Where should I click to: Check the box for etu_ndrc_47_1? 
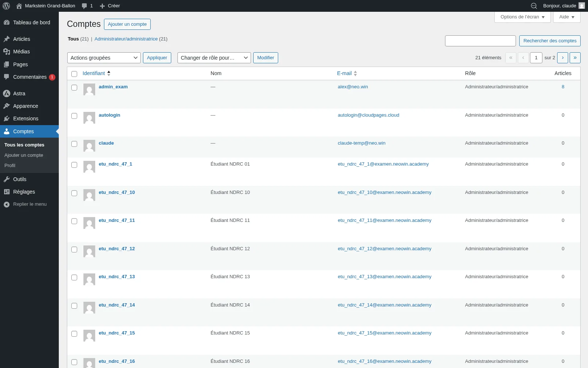pos(74,165)
